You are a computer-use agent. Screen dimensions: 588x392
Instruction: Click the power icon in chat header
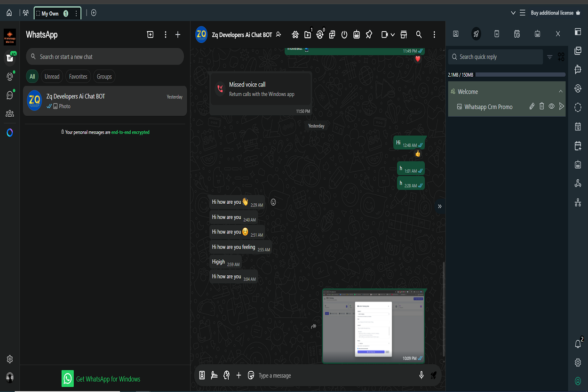(344, 34)
